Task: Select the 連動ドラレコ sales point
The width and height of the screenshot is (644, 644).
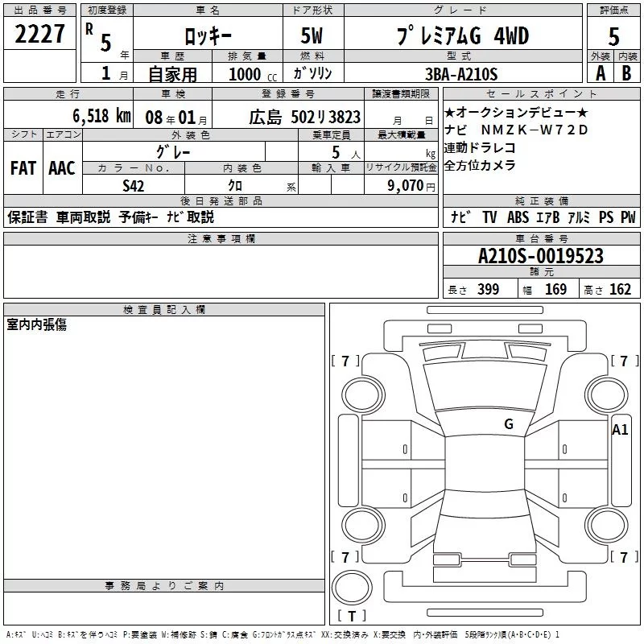Action: 479,147
